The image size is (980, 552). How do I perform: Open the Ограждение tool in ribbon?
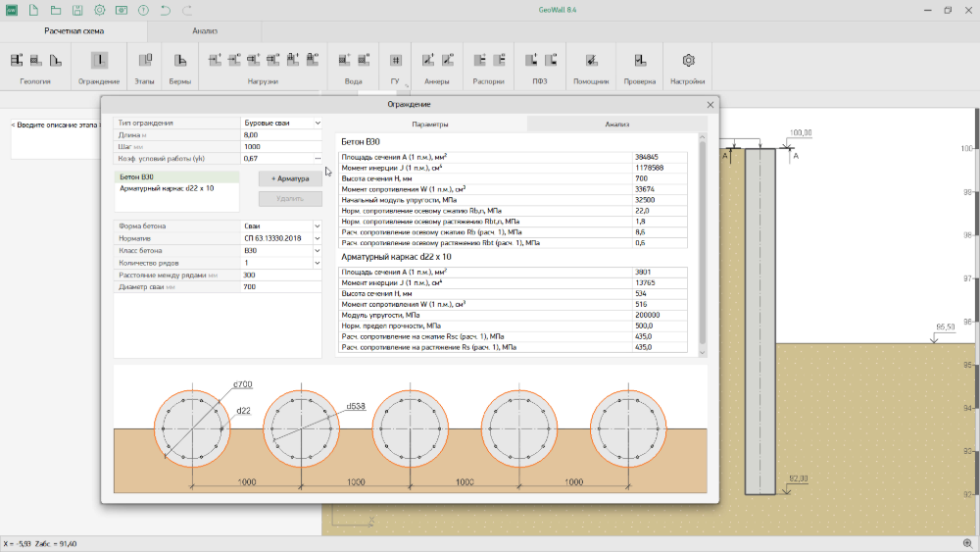pos(99,61)
